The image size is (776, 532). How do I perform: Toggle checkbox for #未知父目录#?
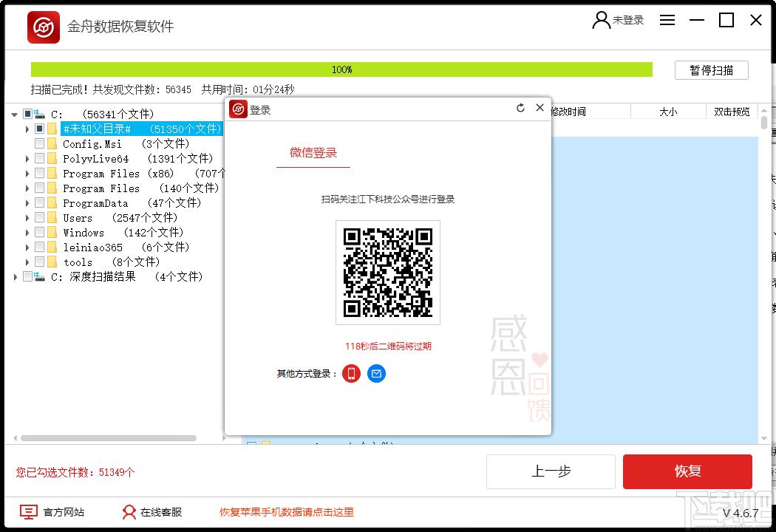point(40,129)
